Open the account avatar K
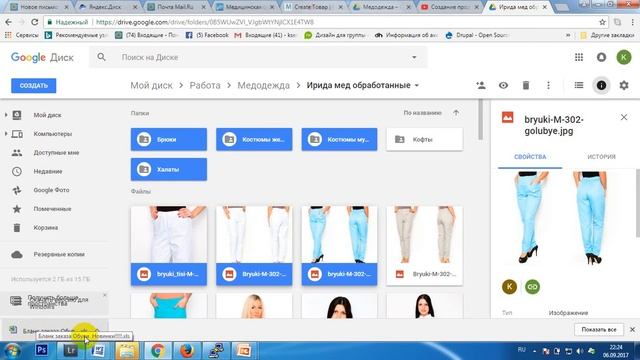The width and height of the screenshot is (640, 360). [x=624, y=57]
